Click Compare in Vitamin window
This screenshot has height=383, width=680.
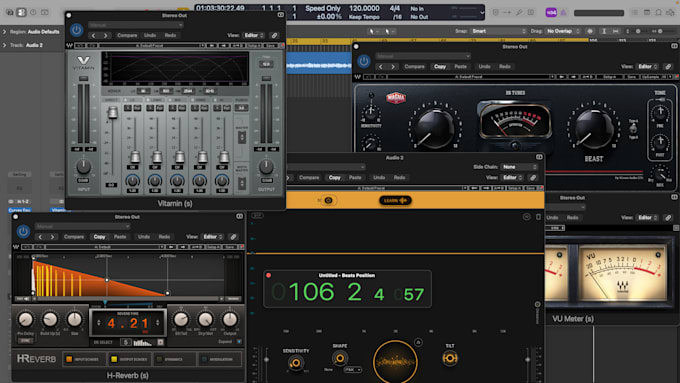127,35
